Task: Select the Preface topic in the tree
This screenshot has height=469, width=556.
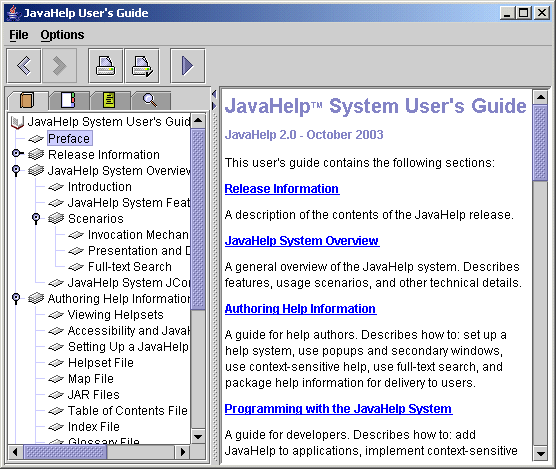Action: click(x=69, y=138)
